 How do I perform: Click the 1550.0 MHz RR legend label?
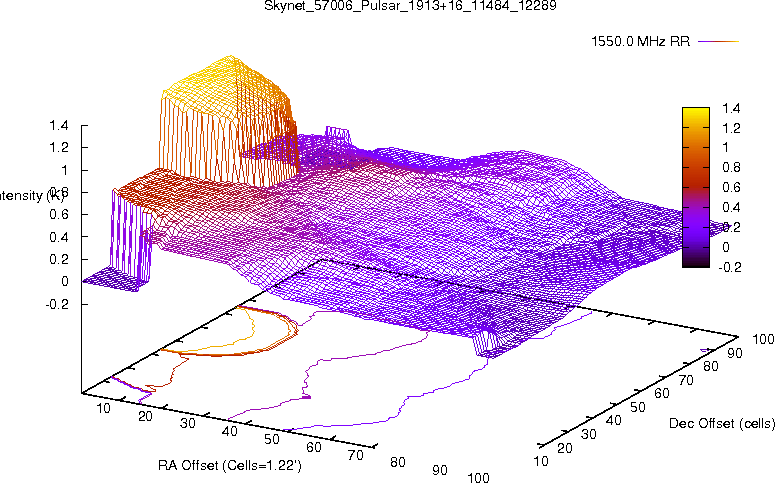click(x=637, y=42)
